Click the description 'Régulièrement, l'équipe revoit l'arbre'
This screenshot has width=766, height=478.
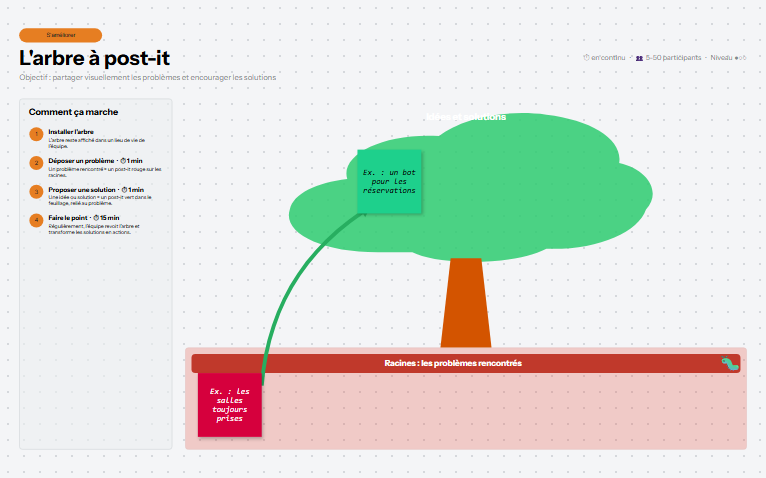click(94, 229)
